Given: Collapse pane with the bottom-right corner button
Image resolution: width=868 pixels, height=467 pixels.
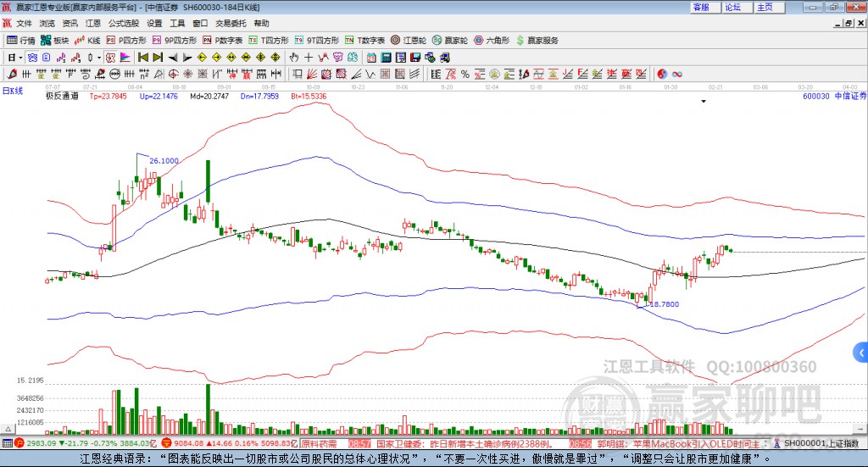Looking at the screenshot, I should pos(860,429).
